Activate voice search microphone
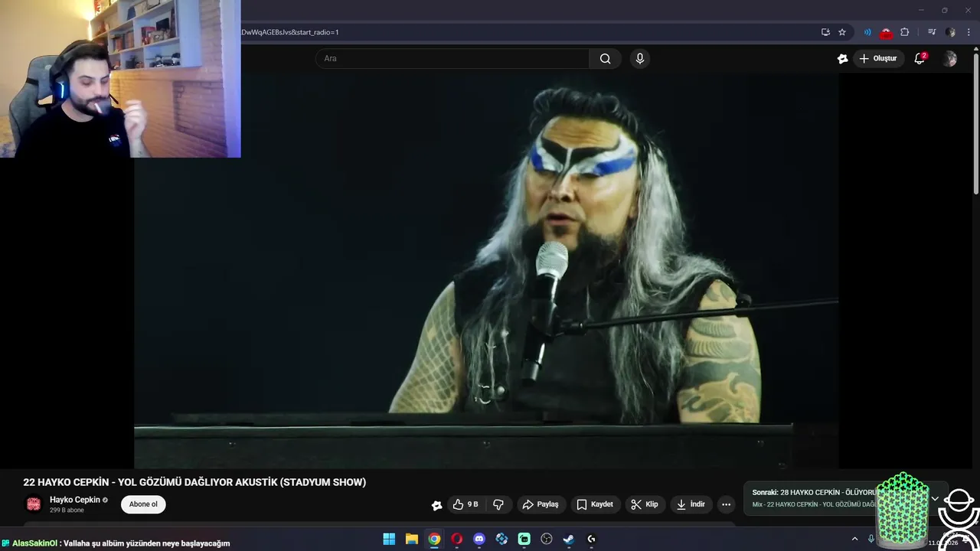This screenshot has height=551, width=980. tap(640, 59)
